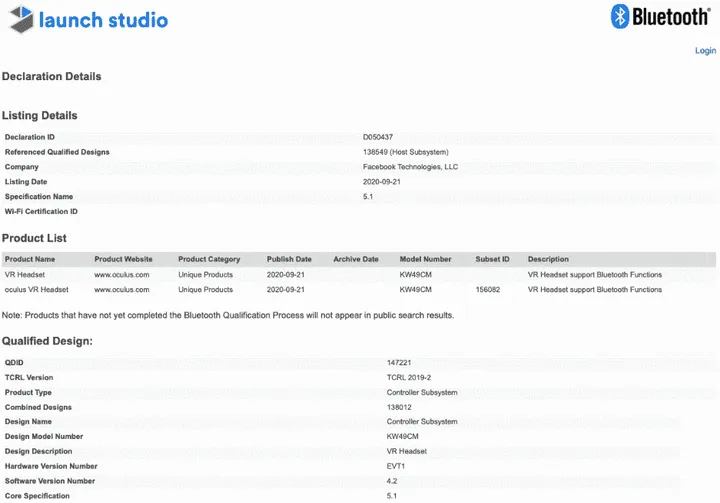Select referenced design 138549 (Host Subsystem)
This screenshot has width=720, height=503.
point(405,152)
